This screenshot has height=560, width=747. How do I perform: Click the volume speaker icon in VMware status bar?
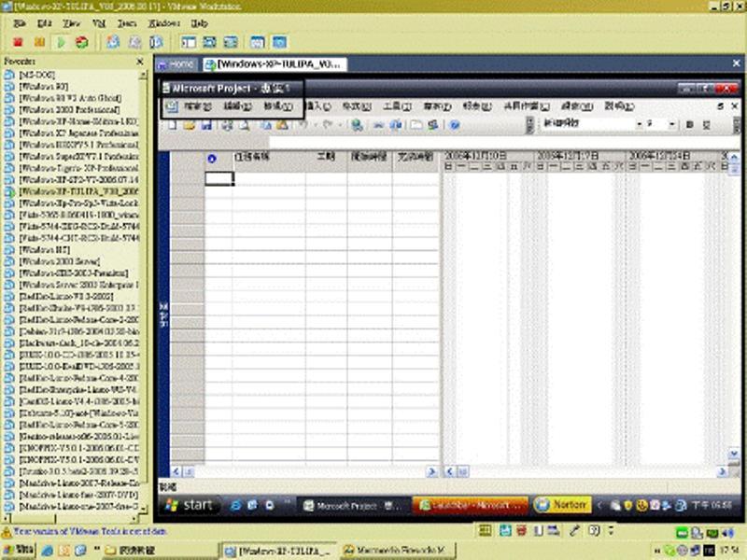click(727, 533)
